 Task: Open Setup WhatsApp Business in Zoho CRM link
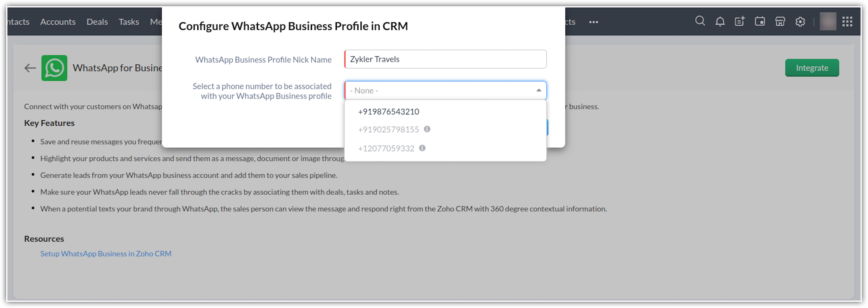tap(106, 254)
